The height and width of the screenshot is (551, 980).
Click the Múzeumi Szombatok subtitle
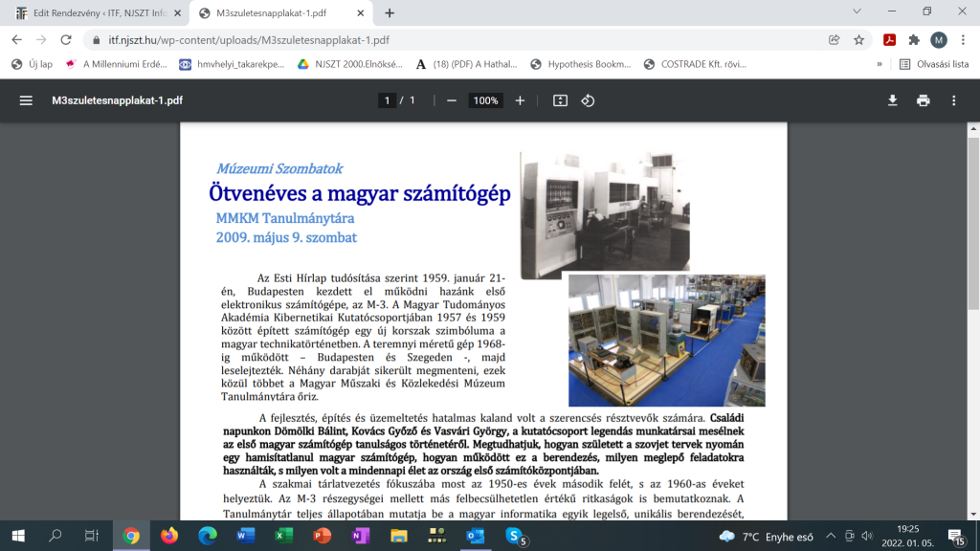279,168
